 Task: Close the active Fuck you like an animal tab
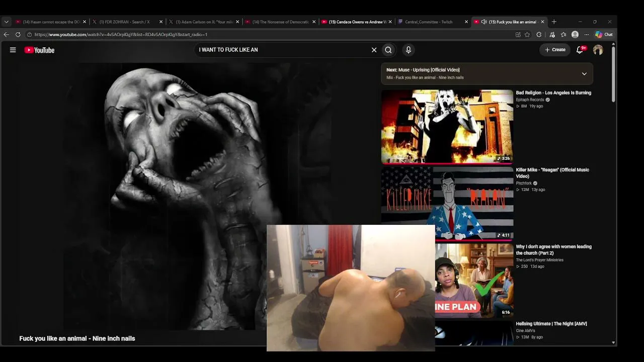542,22
